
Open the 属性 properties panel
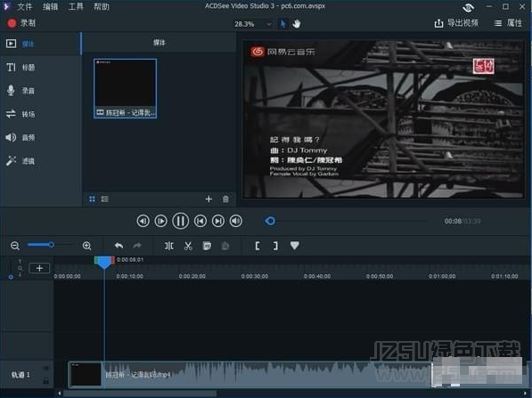pos(508,23)
